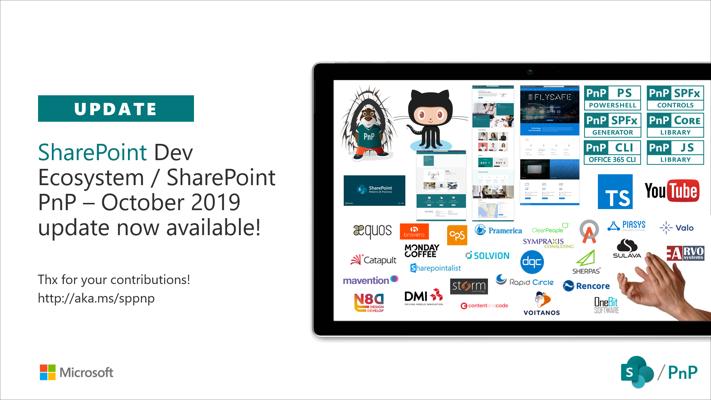Screen dimensions: 711x400
Task: Click the UPDATE banner label
Action: point(116,108)
